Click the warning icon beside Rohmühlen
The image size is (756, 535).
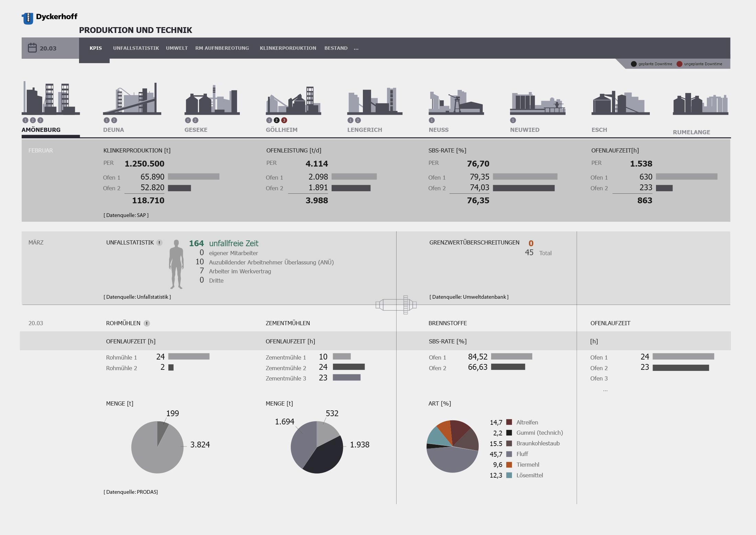(147, 323)
